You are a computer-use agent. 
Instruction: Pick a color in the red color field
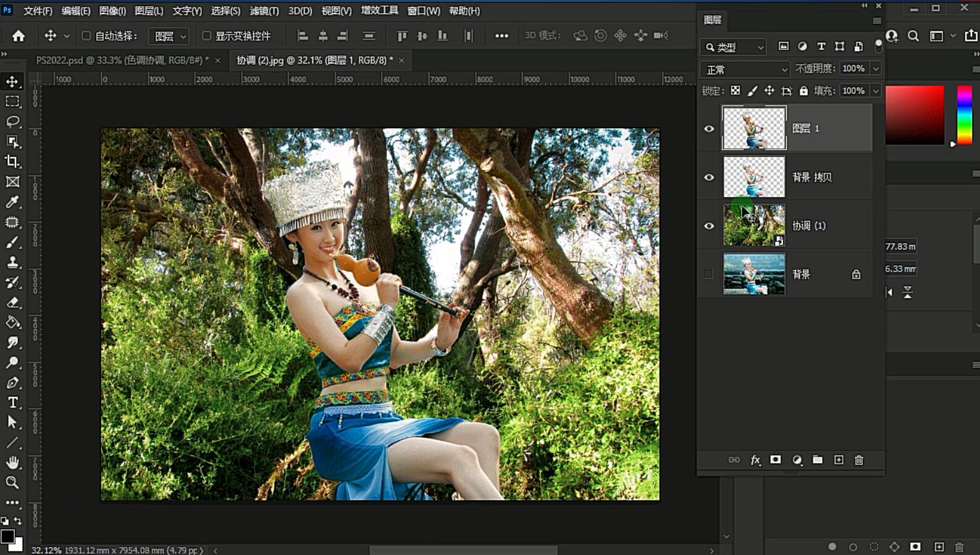point(915,115)
